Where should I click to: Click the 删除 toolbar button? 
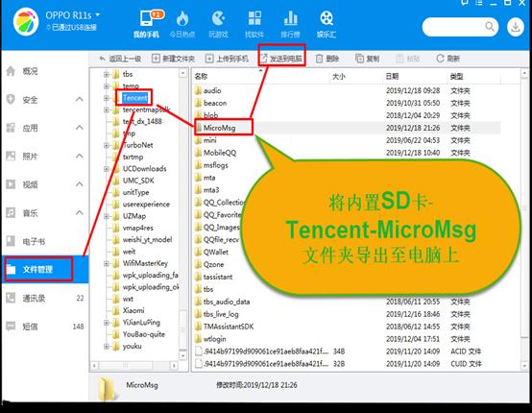tap(327, 59)
